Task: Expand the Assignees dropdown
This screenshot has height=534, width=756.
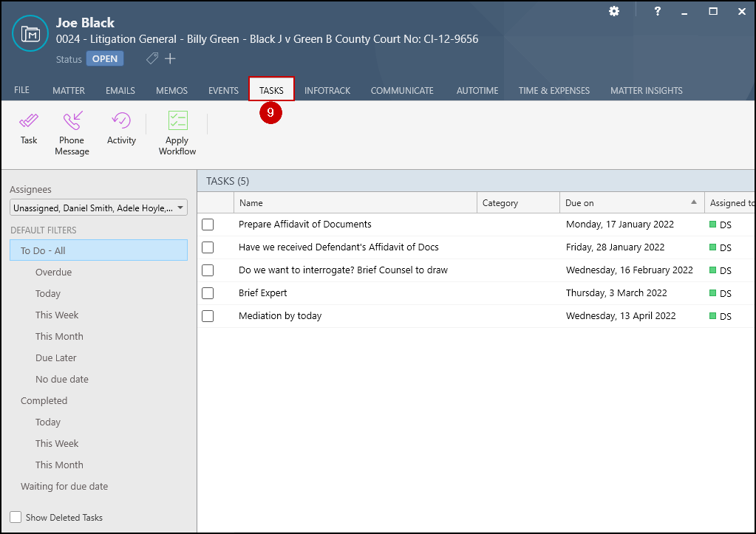Action: (x=180, y=208)
